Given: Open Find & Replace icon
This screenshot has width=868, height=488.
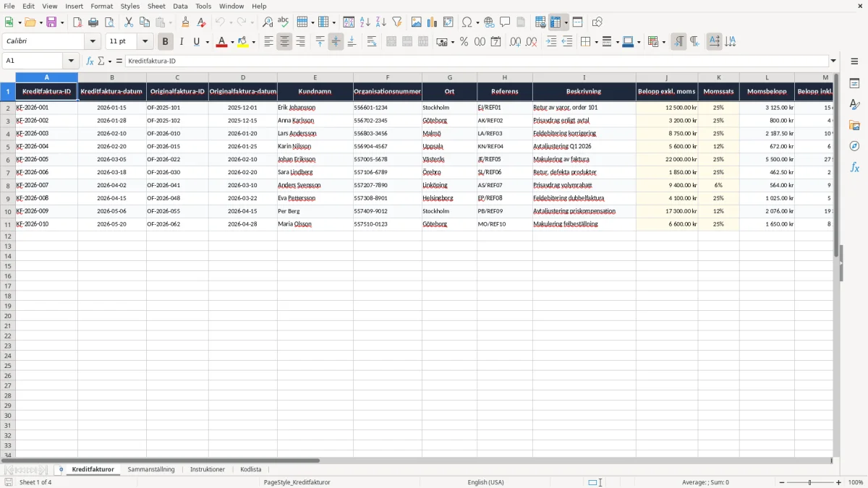Looking at the screenshot, I should tap(268, 22).
